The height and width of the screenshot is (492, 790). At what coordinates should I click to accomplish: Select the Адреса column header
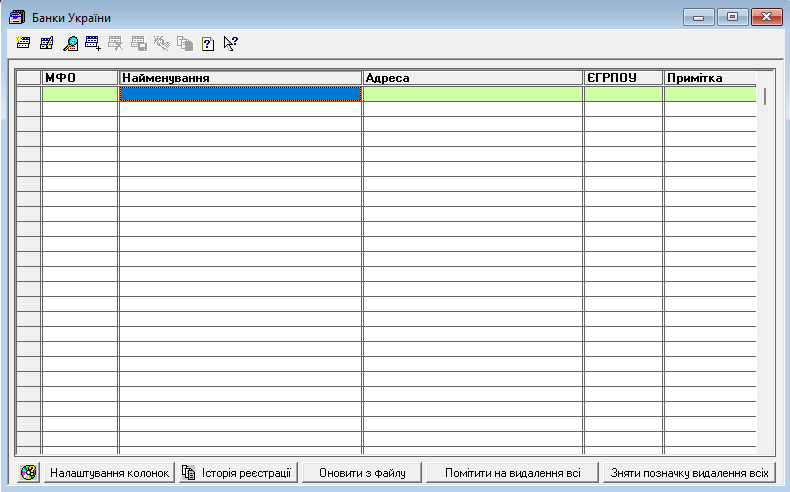coord(472,78)
